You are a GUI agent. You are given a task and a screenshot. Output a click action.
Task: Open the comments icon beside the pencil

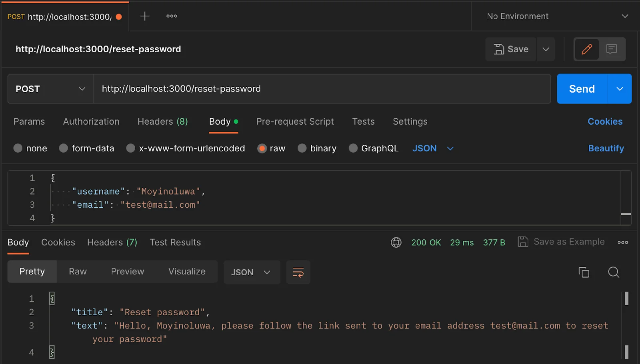tap(611, 49)
